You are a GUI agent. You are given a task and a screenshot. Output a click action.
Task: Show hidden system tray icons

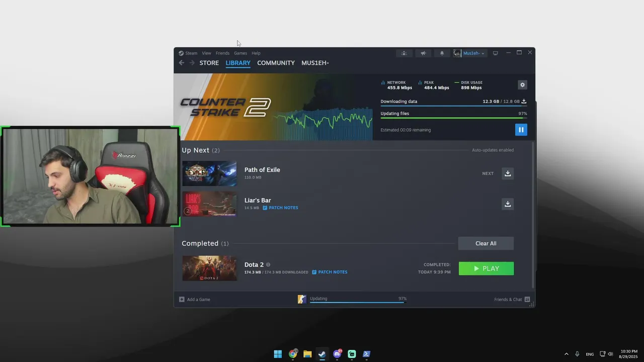coord(566,354)
